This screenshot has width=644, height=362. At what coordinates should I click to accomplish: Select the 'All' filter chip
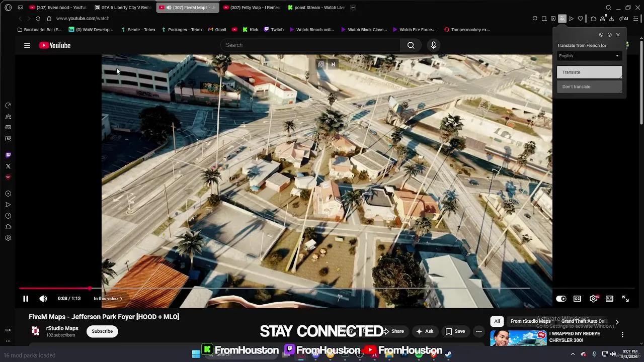click(497, 321)
